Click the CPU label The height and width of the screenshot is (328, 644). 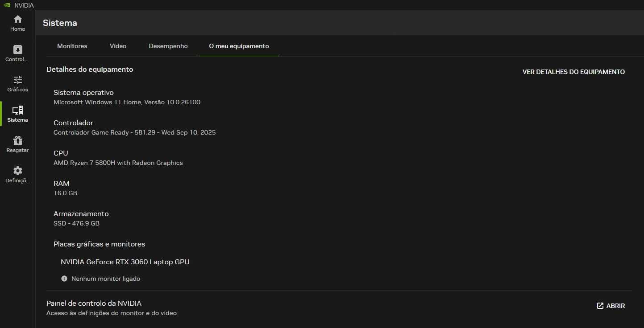pyautogui.click(x=61, y=153)
